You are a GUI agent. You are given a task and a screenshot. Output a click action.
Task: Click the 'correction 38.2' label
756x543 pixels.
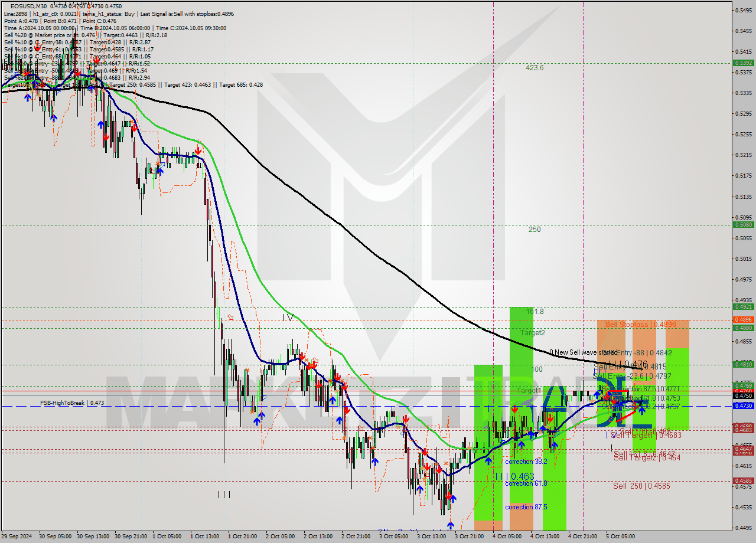point(526,462)
